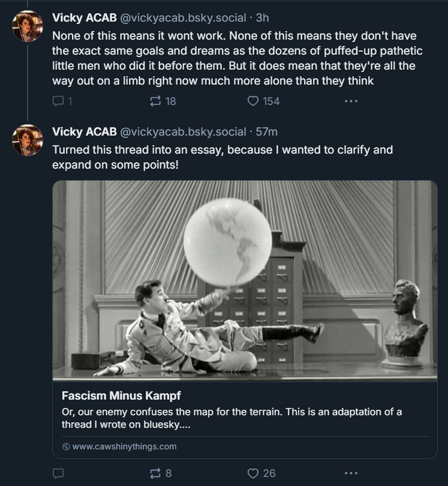This screenshot has width=448, height=486.
Task: Click reply icon on the essay post
Action: point(58,474)
